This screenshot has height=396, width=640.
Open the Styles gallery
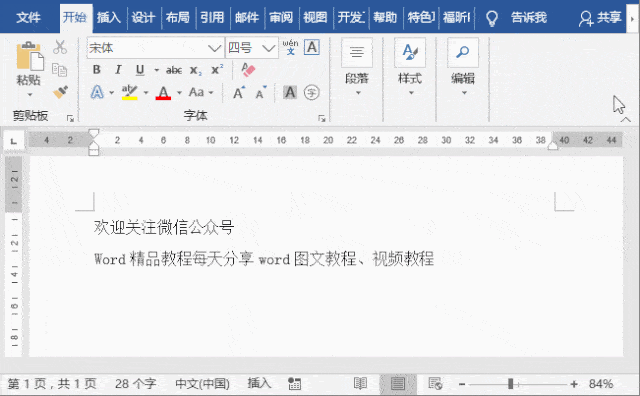click(410, 67)
